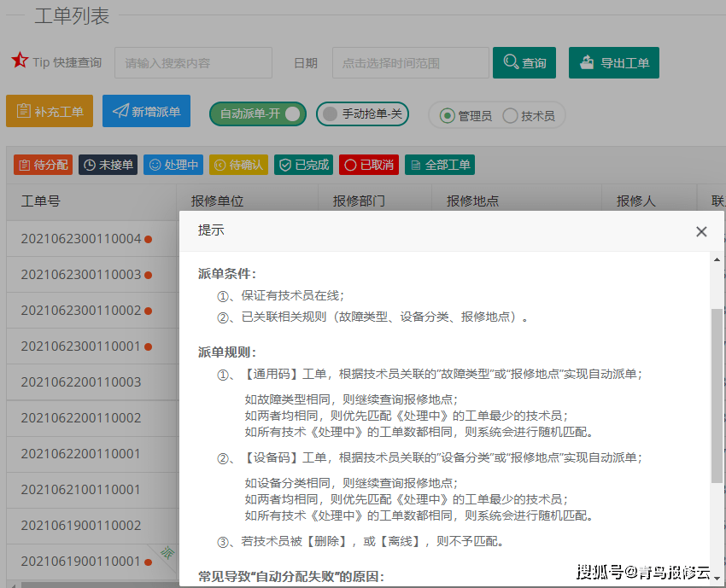726x588 pixels.
Task: Switch to the 全部工单 tab
Action: pos(439,165)
